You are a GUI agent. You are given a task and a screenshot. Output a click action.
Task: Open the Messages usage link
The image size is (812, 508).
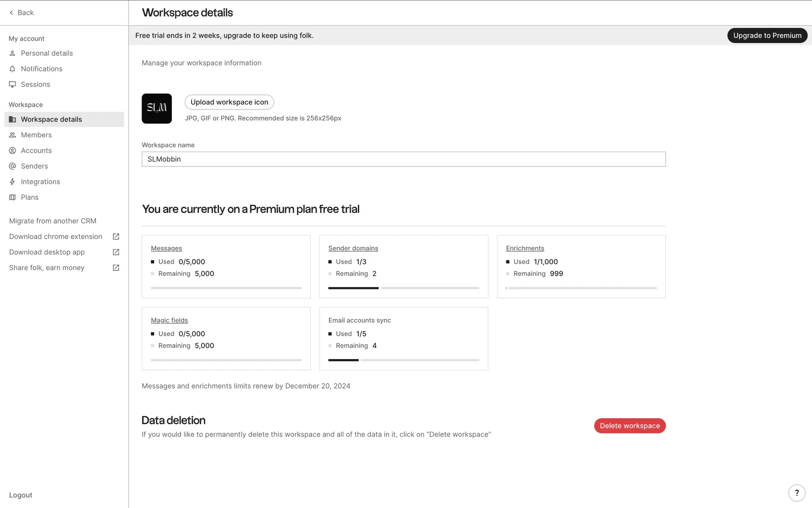pos(166,248)
